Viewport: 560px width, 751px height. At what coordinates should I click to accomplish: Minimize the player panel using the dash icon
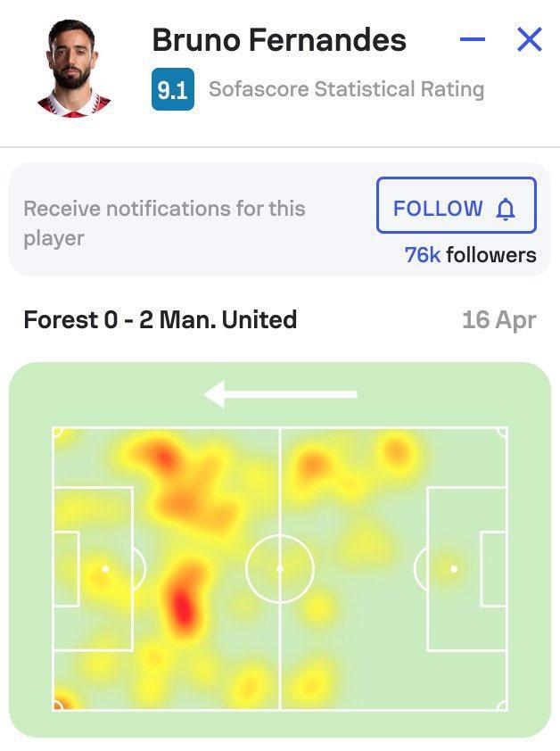tap(473, 40)
